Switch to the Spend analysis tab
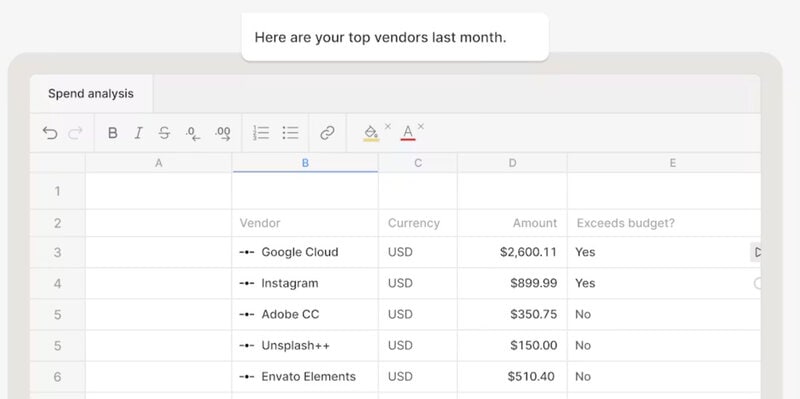Screen dimensions: 800x399 (91, 93)
